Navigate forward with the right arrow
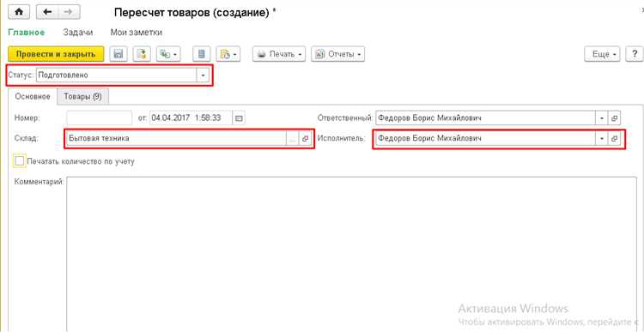Image resolution: width=644 pixels, height=332 pixels. pos(69,12)
